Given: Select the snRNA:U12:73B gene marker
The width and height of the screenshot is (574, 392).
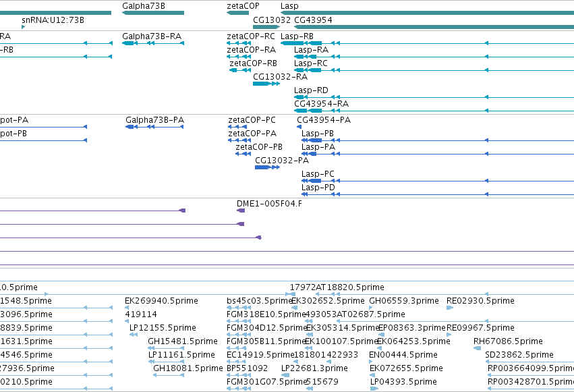Looking at the screenshot, I should [24, 27].
